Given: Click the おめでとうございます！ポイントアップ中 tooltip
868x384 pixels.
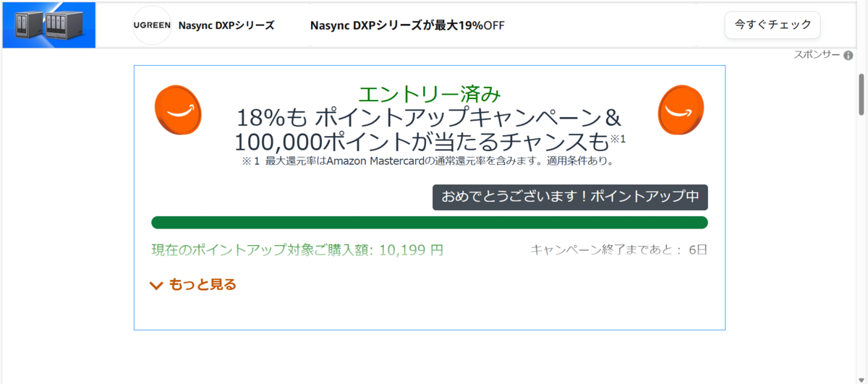Looking at the screenshot, I should coord(570,197).
